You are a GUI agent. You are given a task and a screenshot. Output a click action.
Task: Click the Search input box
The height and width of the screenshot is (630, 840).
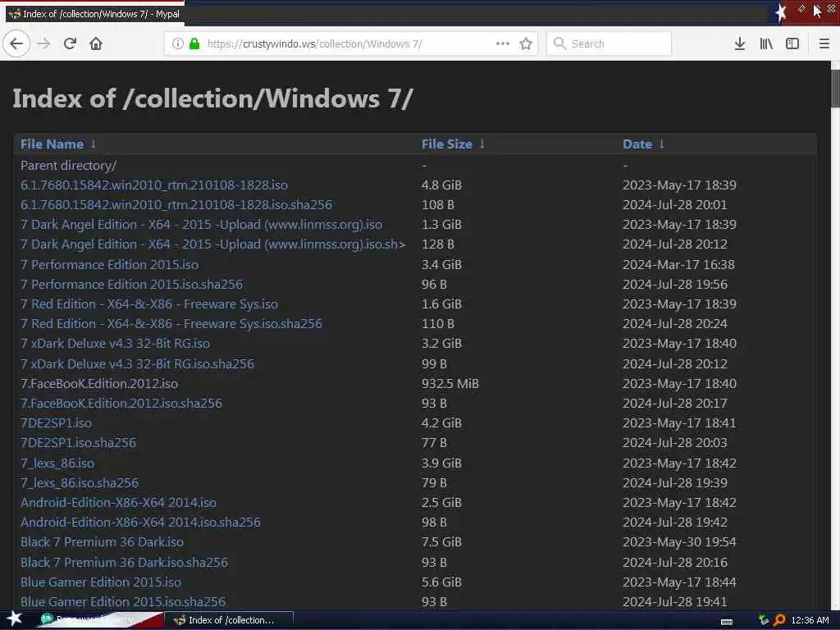click(609, 43)
